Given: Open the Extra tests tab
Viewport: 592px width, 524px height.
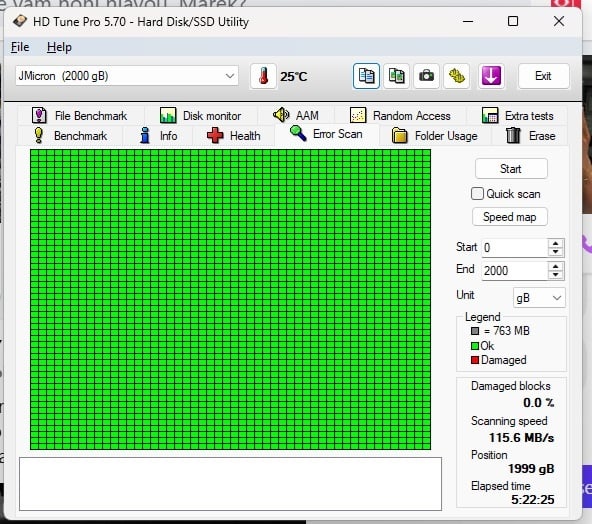Looking at the screenshot, I should 518,116.
